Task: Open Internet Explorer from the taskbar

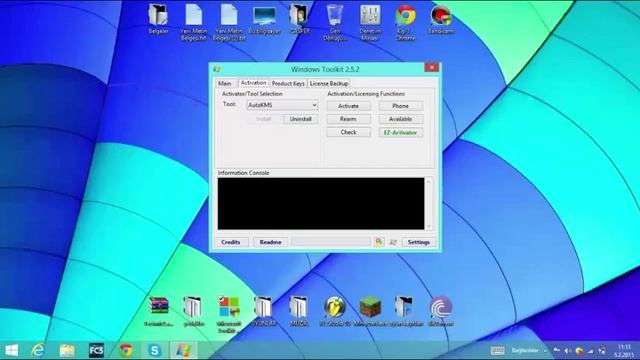Action: click(38, 350)
